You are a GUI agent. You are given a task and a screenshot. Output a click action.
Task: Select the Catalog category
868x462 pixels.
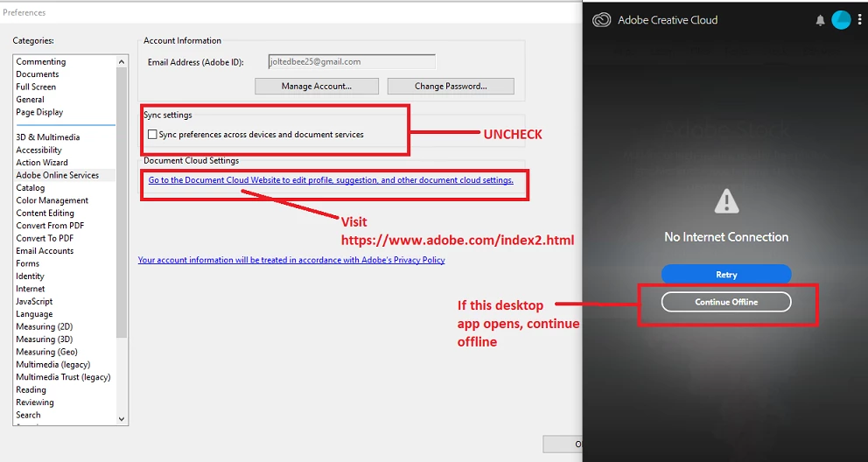pos(30,188)
